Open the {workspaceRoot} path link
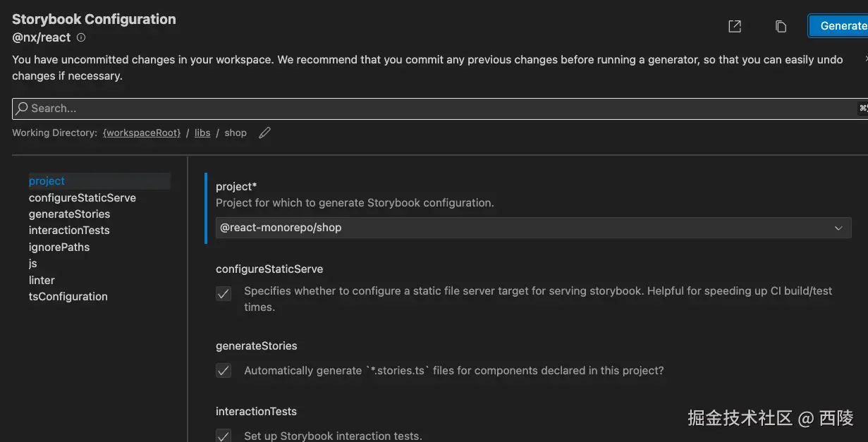The width and height of the screenshot is (868, 442). pos(142,133)
